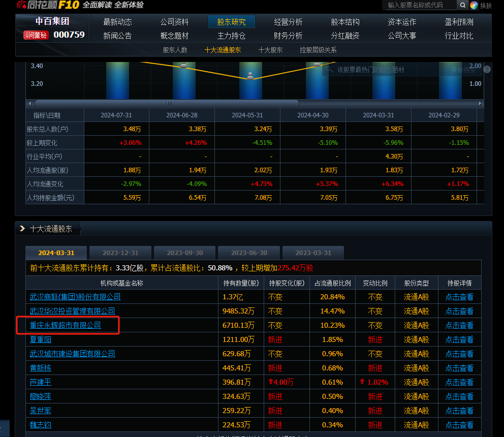Click 点击查看 for 黄新栋 row
Viewport: 504px width, 437px height.
pyautogui.click(x=459, y=368)
